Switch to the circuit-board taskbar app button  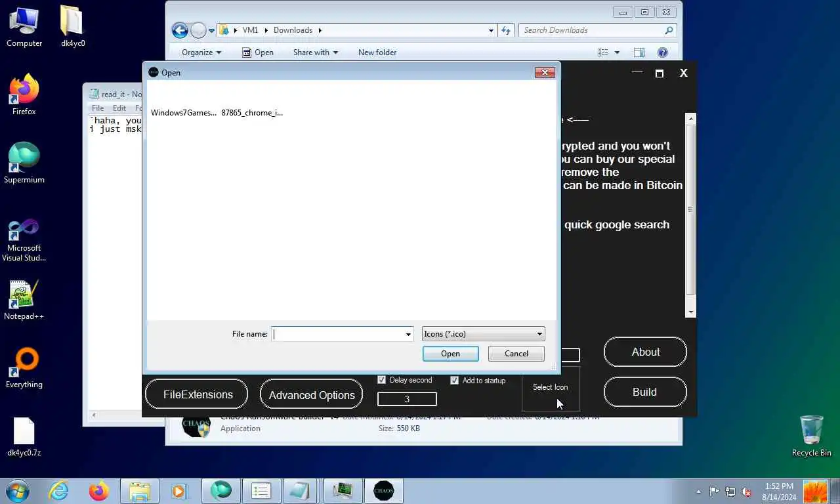343,491
